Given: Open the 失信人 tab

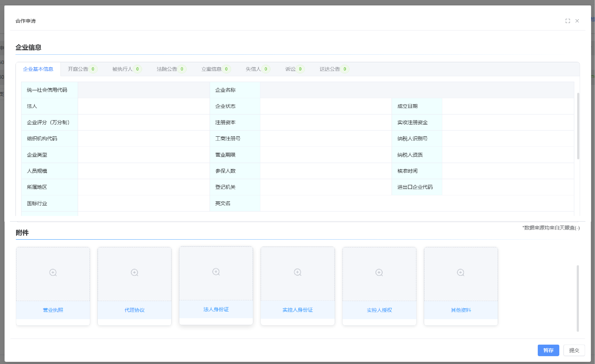Looking at the screenshot, I should [253, 69].
